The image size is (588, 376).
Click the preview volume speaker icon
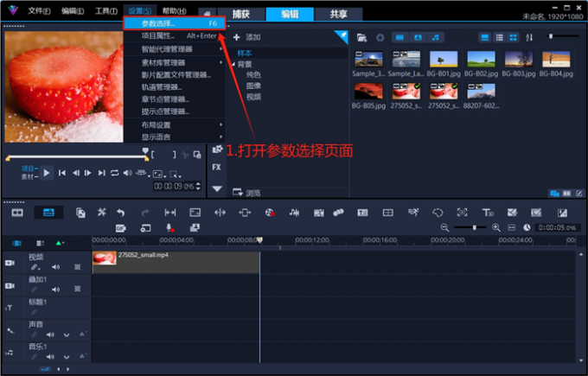[127, 173]
